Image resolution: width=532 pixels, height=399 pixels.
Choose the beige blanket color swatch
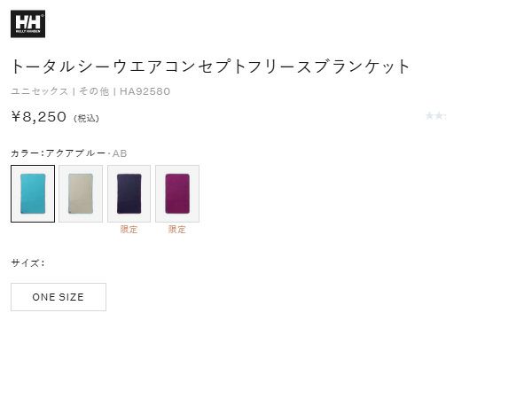pos(81,193)
